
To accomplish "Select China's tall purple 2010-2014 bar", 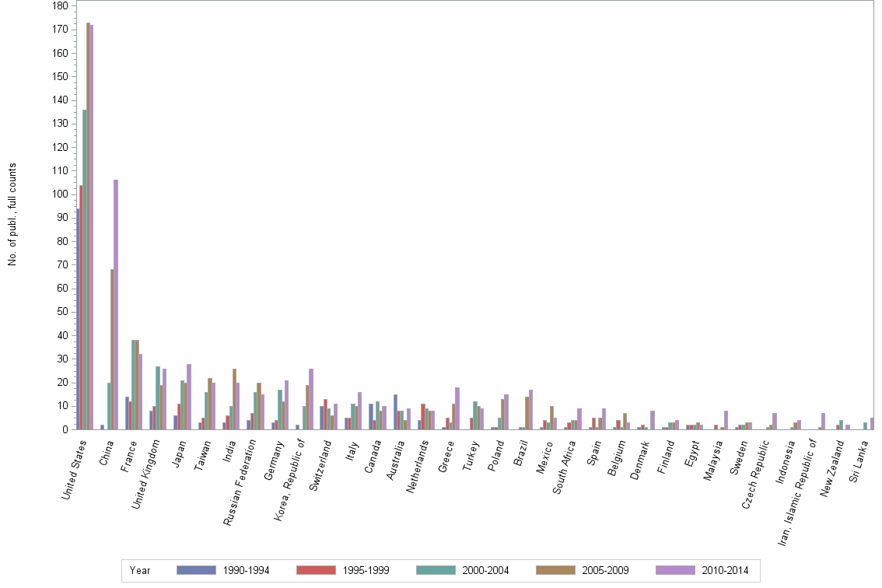I will (116, 304).
